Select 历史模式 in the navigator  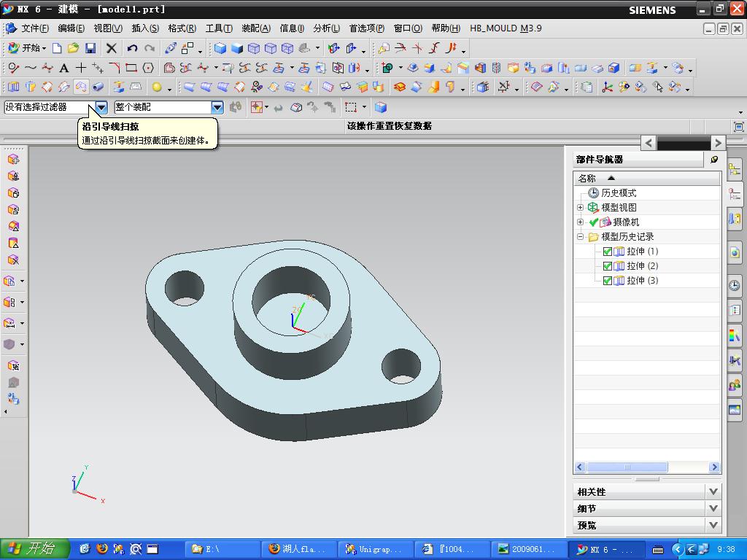[619, 192]
